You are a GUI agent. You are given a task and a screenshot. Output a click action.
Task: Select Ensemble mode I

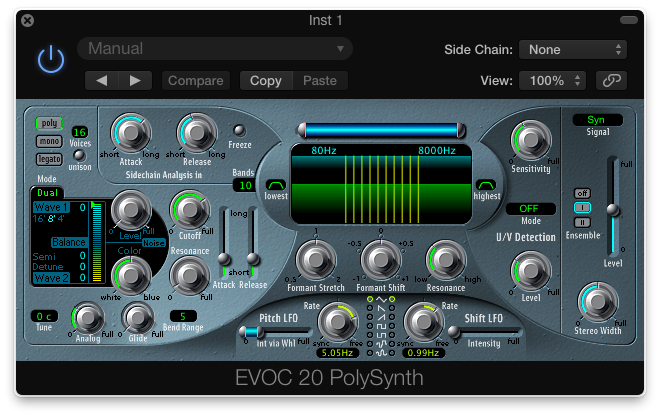coord(583,207)
